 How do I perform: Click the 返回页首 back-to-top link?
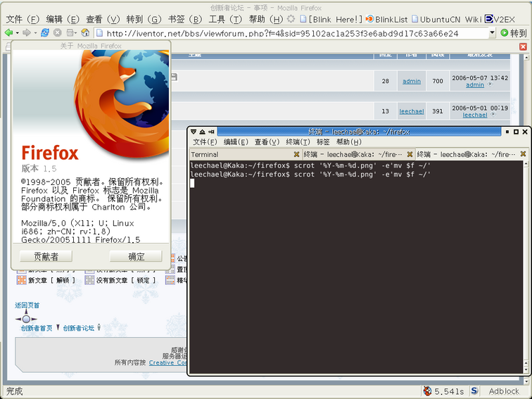(27, 305)
